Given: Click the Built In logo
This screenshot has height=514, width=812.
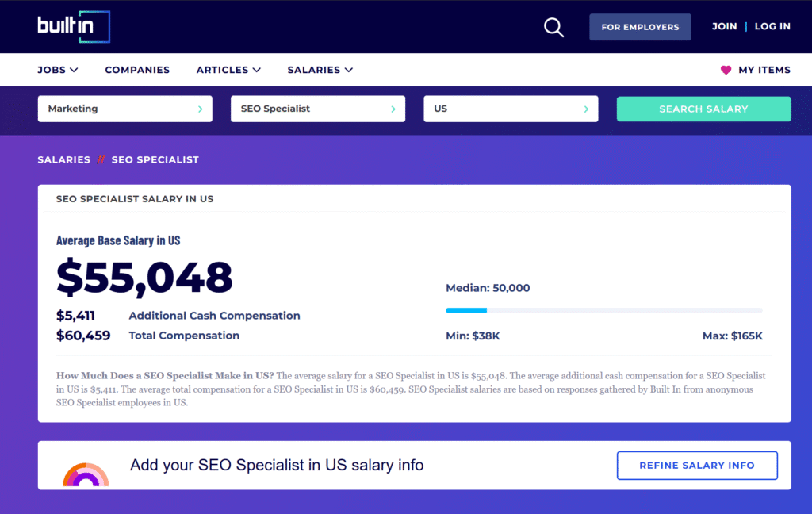Looking at the screenshot, I should pyautogui.click(x=74, y=26).
